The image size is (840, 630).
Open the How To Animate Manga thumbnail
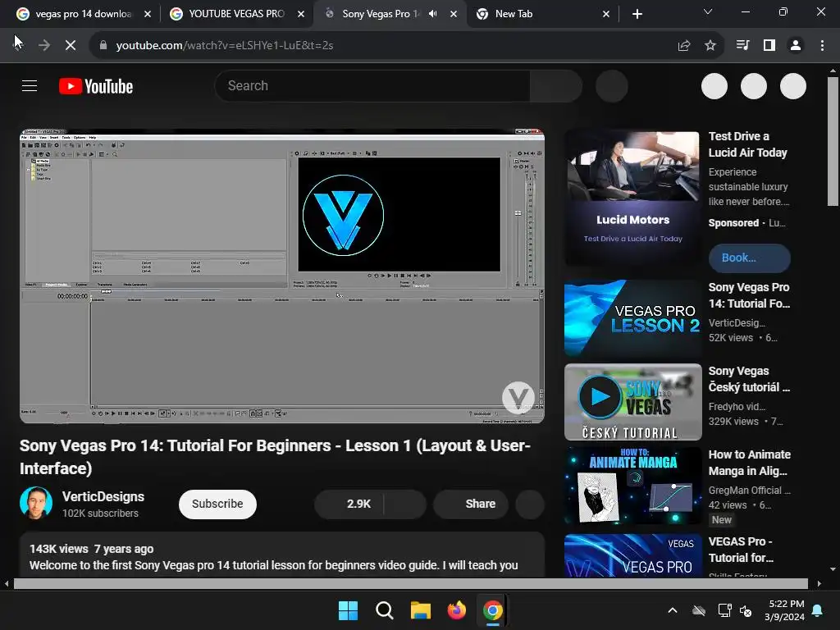632,486
